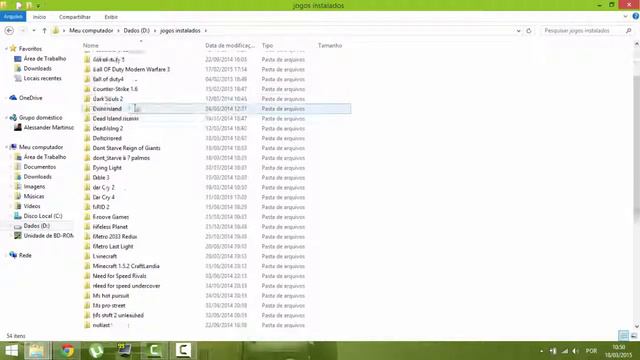Select the Dont Starve Reign of Giants folder
This screenshot has height=360, width=640.
pyautogui.click(x=127, y=148)
